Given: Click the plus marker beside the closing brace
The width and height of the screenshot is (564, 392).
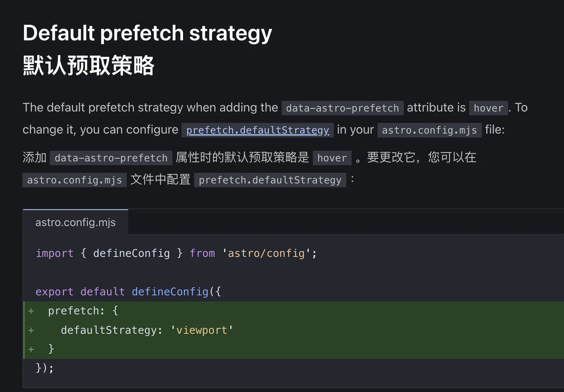Looking at the screenshot, I should (x=31, y=349).
